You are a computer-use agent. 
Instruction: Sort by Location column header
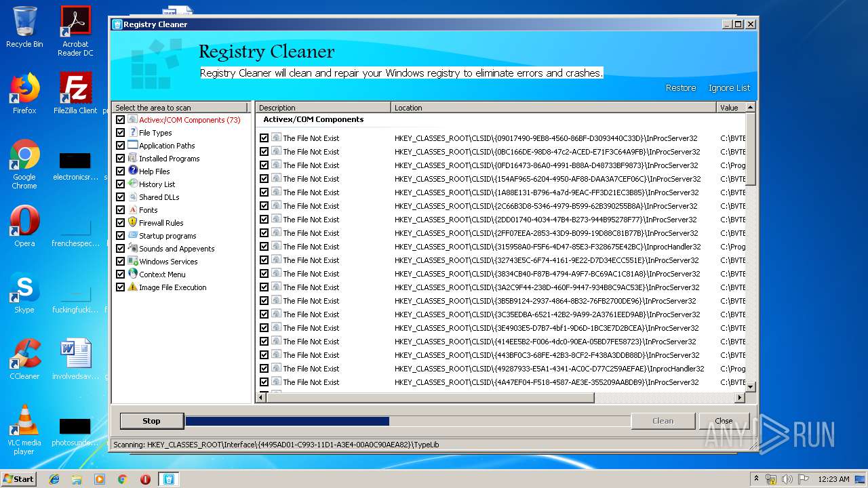[554, 108]
